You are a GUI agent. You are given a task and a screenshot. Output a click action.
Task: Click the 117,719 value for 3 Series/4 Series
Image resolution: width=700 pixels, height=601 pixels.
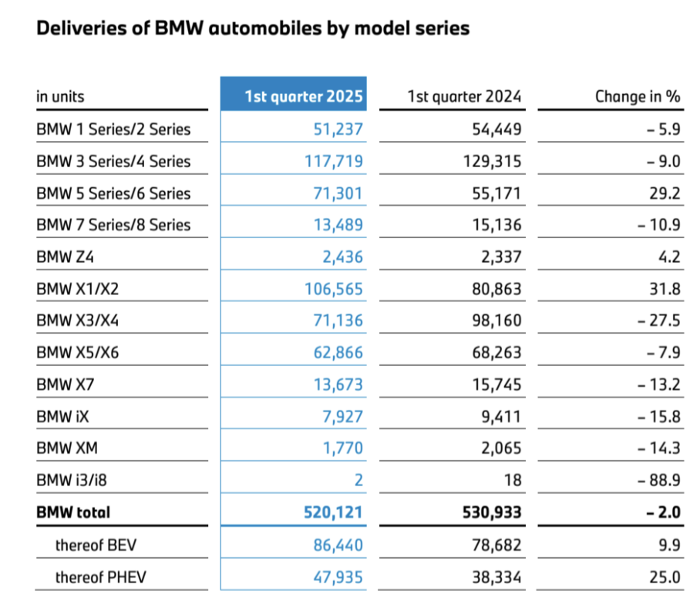[334, 162]
